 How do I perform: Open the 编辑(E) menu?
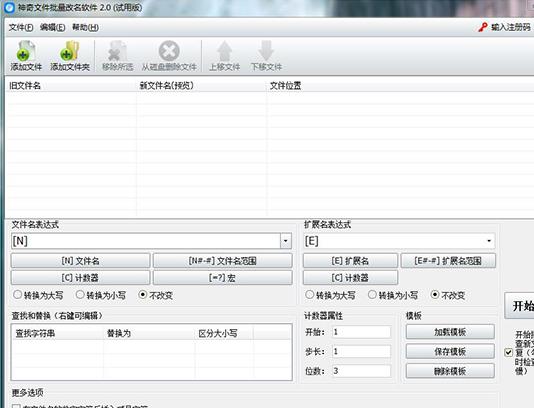pyautogui.click(x=52, y=27)
